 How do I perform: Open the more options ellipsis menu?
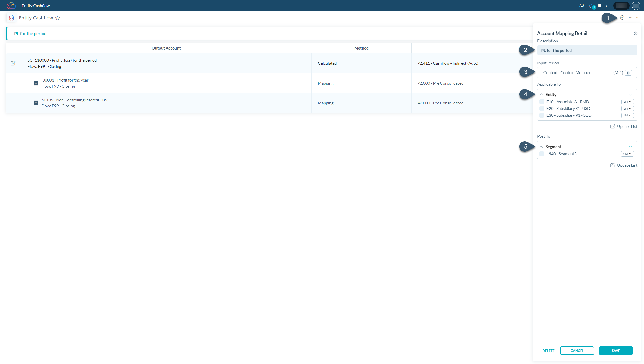[x=631, y=18]
